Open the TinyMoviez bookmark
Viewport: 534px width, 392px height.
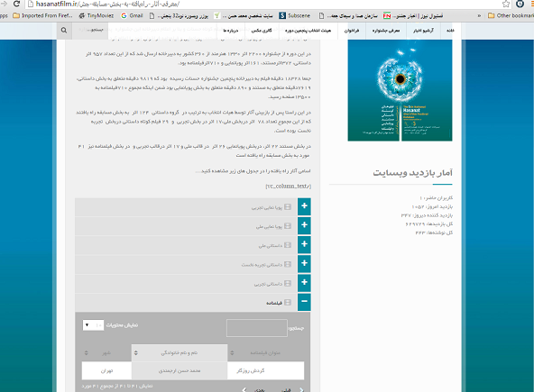pos(97,15)
